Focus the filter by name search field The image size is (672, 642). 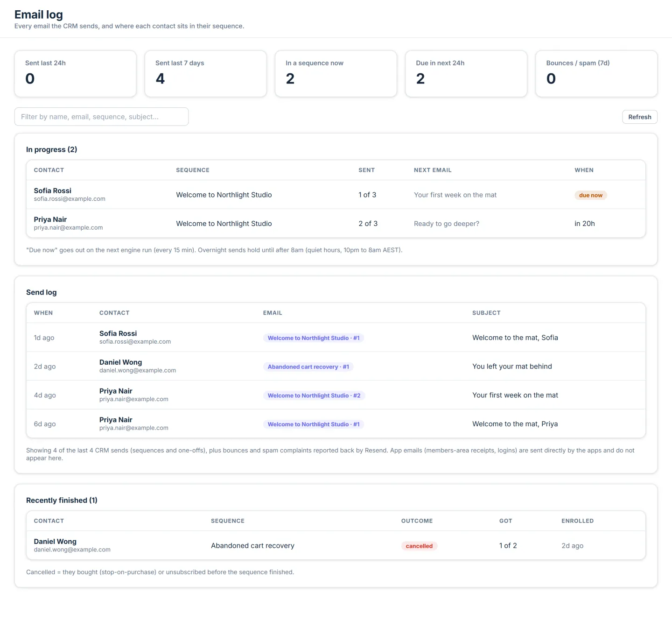(101, 117)
